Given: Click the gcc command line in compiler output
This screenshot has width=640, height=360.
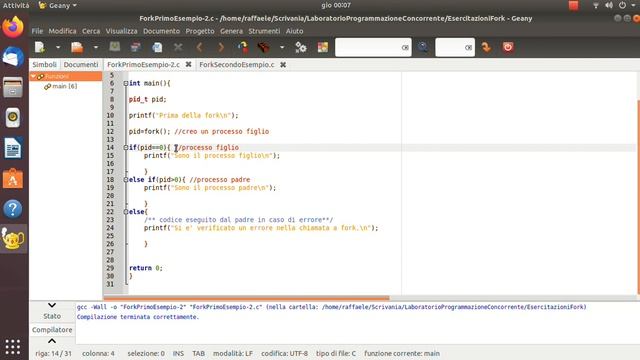Looking at the screenshot, I should tap(331, 307).
